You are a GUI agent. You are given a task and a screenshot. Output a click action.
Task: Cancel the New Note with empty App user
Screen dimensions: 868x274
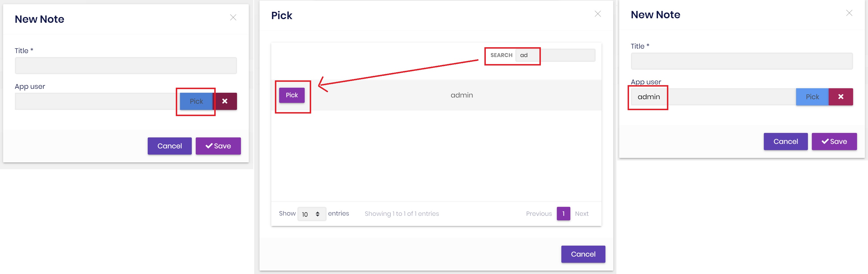pos(170,146)
